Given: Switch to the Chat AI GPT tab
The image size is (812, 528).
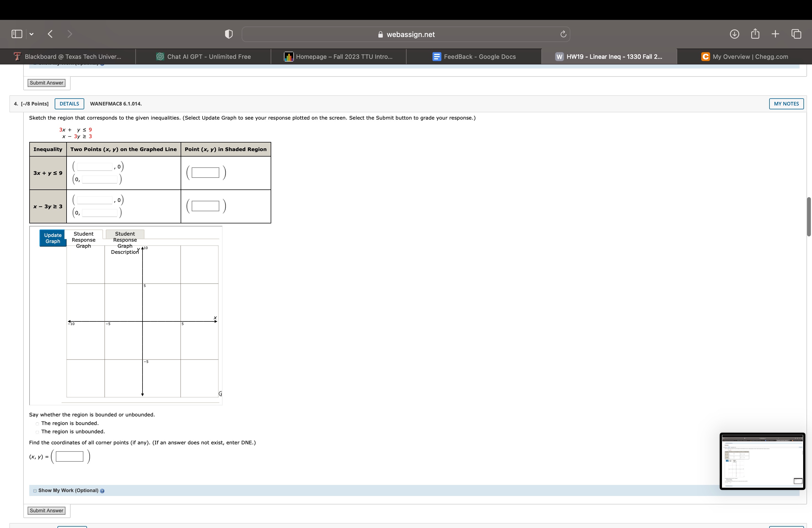Looking at the screenshot, I should (x=203, y=56).
